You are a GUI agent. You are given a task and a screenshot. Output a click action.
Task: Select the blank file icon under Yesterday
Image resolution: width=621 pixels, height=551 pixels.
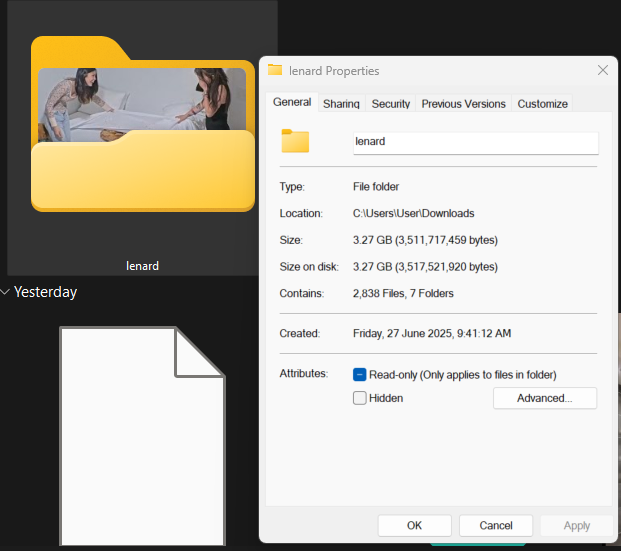pyautogui.click(x=142, y=436)
